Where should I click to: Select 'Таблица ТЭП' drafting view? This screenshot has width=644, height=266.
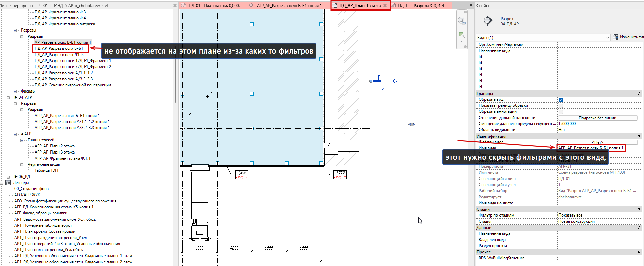[46, 170]
